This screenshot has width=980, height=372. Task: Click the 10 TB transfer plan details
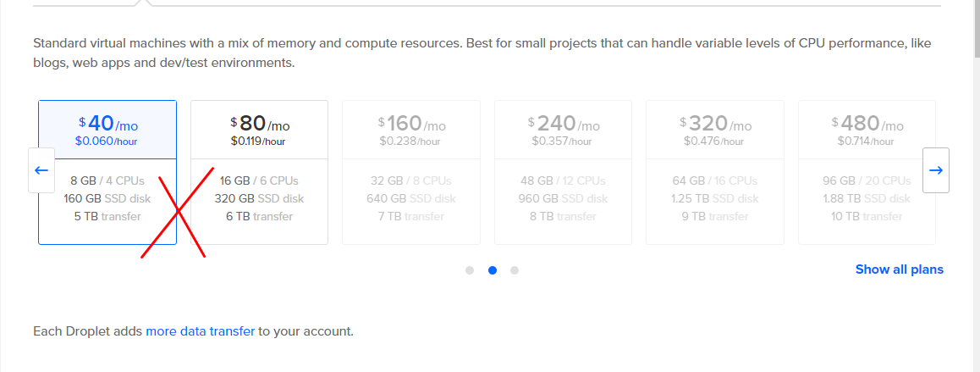click(x=867, y=217)
